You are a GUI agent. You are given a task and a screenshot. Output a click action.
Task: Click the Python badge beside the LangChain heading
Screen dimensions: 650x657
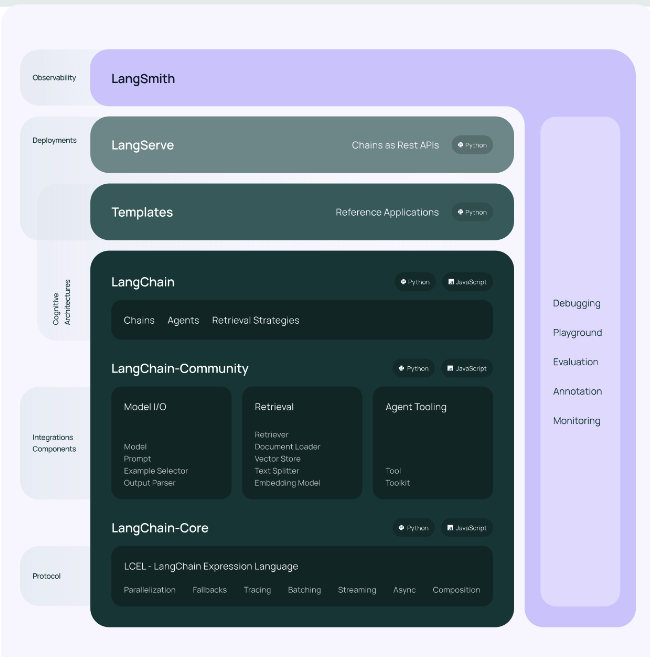pos(415,282)
